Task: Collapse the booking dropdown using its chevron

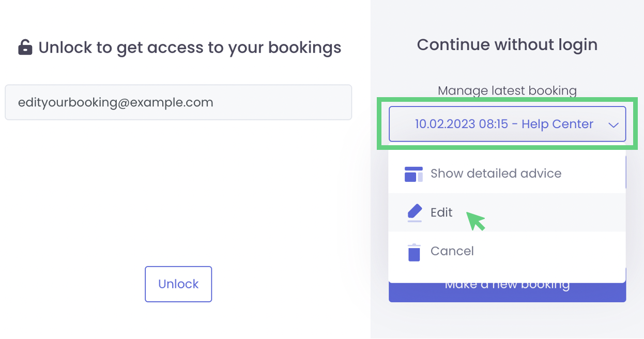Action: 614,125
